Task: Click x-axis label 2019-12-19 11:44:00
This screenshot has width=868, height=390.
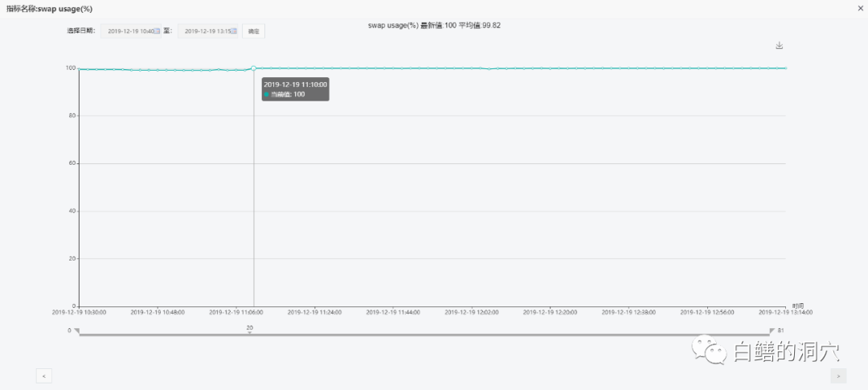Action: point(393,313)
